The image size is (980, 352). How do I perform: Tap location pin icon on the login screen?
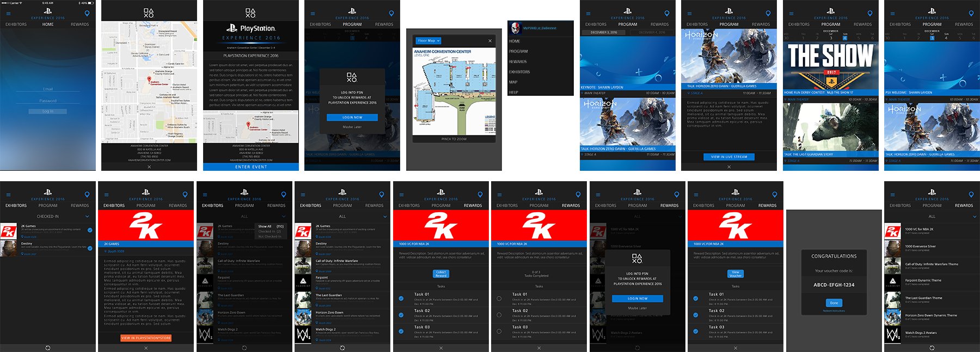(x=87, y=13)
